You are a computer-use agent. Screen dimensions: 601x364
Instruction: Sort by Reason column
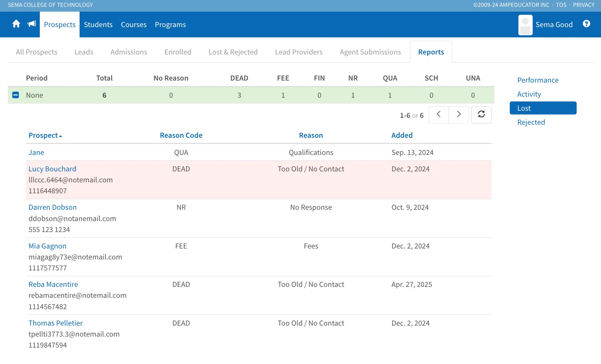coord(311,135)
